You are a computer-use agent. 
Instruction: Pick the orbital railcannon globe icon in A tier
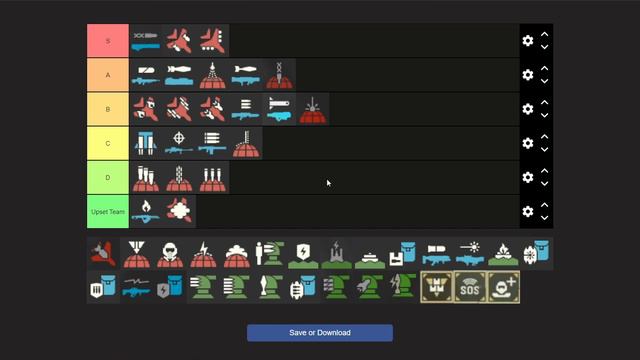click(x=280, y=75)
